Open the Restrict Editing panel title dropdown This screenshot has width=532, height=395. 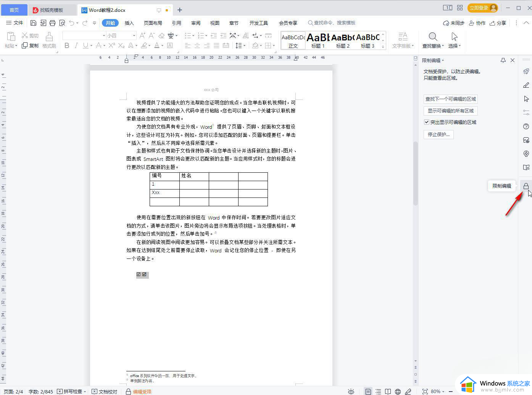pyautogui.click(x=443, y=60)
